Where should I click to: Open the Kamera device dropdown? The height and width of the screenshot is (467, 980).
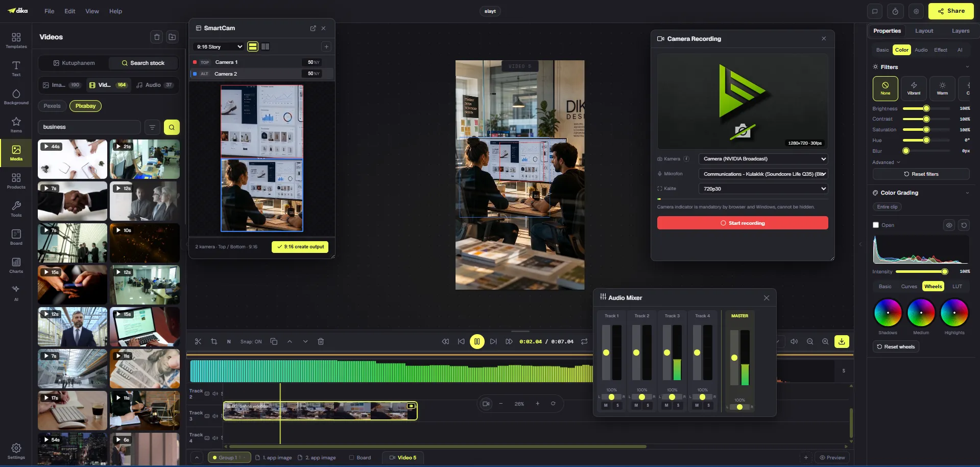[x=763, y=159]
